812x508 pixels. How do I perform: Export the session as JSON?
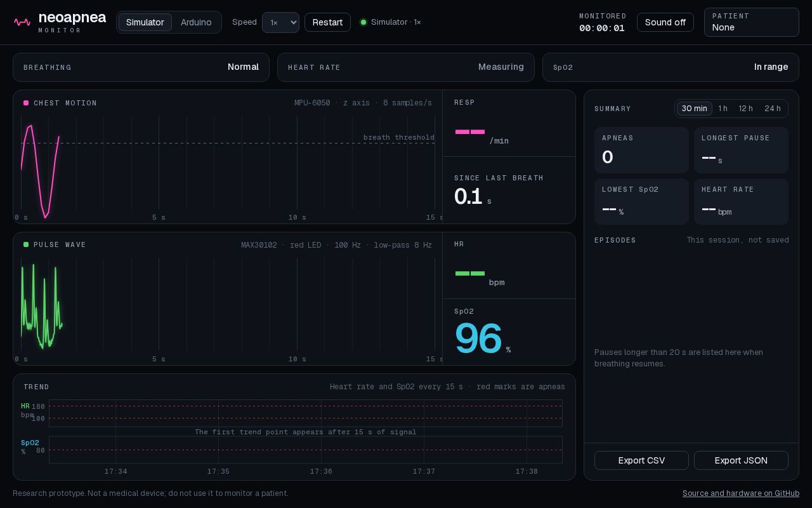click(741, 460)
